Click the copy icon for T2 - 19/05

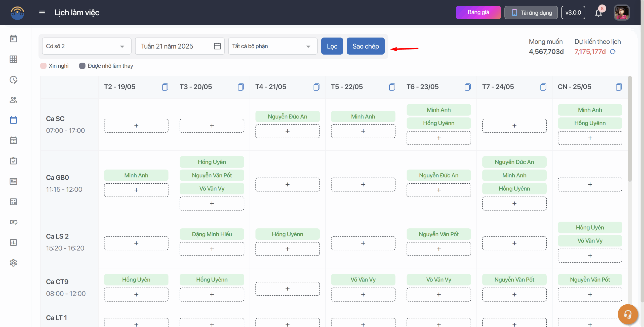coord(165,87)
